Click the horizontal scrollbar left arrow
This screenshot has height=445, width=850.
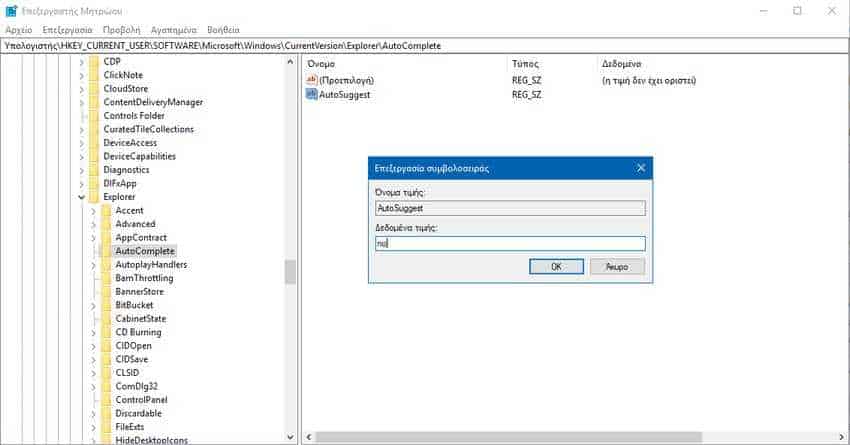point(309,437)
